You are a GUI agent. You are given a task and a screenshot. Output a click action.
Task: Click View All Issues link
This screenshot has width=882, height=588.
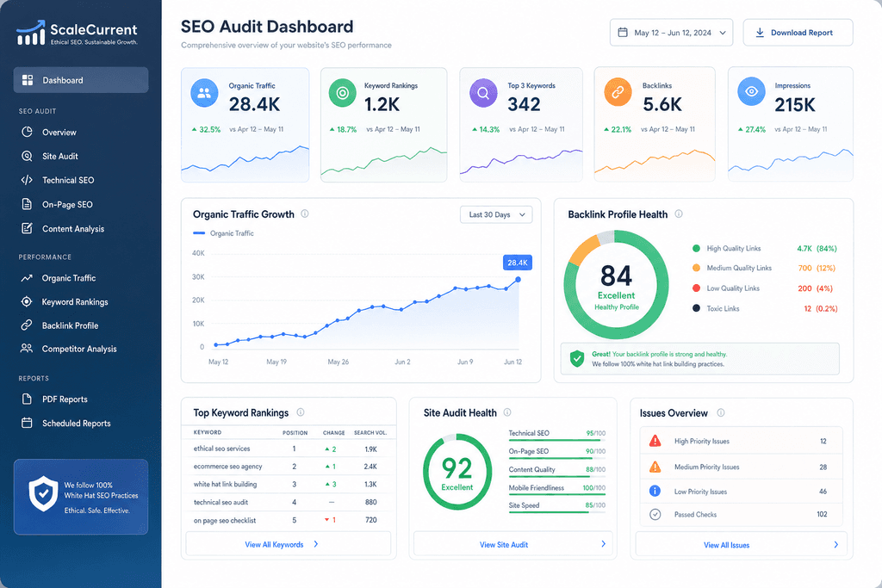tap(726, 545)
